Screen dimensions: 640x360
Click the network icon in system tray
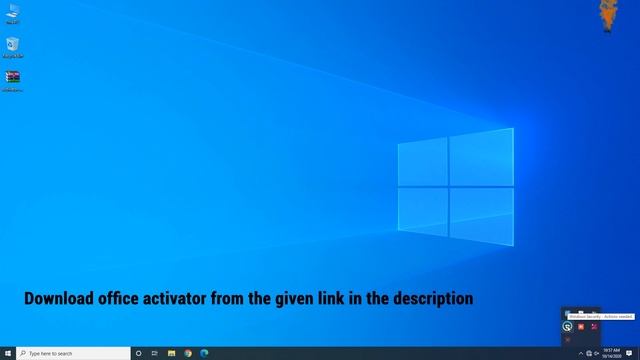pyautogui.click(x=589, y=353)
